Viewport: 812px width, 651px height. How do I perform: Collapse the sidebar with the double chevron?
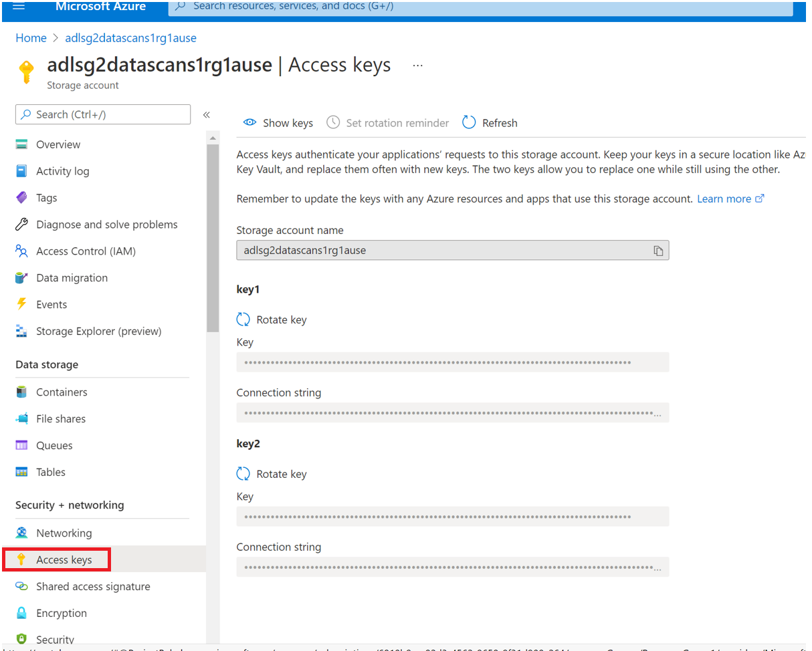coord(207,115)
